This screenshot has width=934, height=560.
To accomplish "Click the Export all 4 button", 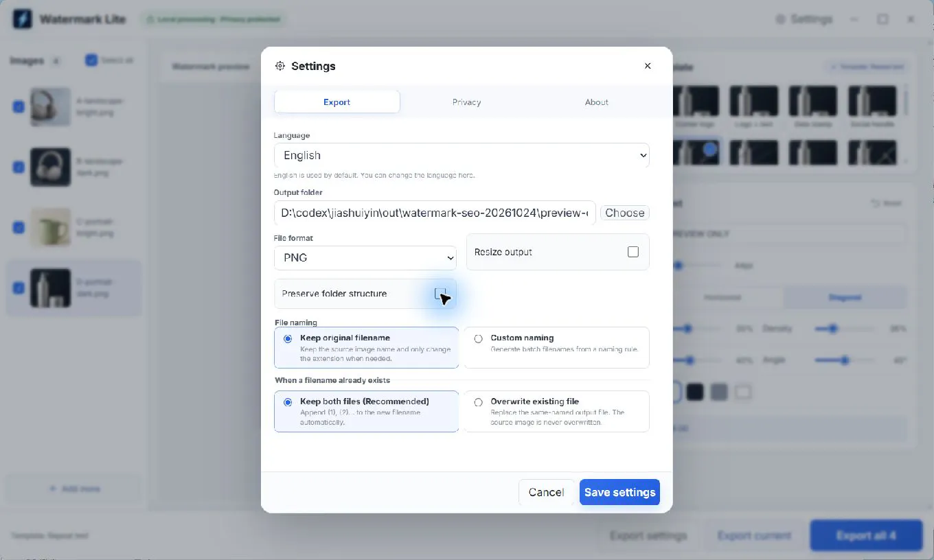I will point(865,535).
